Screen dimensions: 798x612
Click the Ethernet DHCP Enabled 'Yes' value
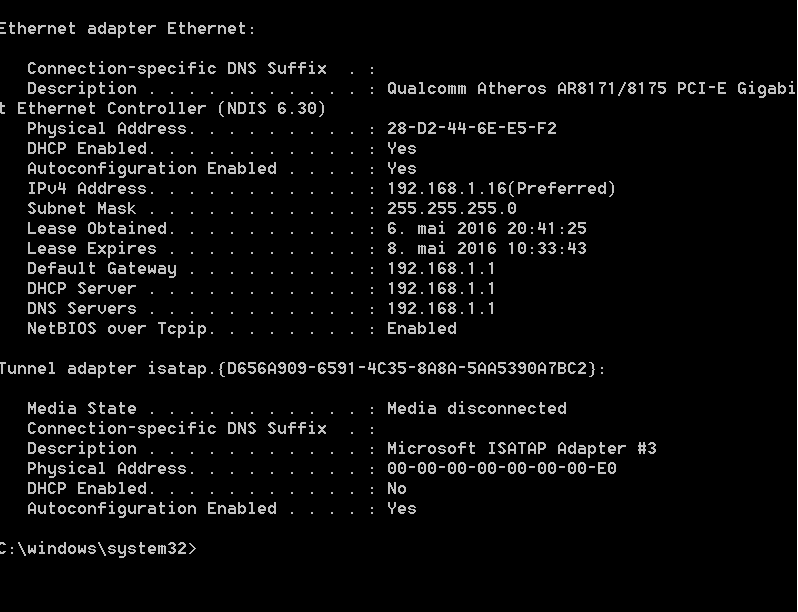tap(402, 149)
